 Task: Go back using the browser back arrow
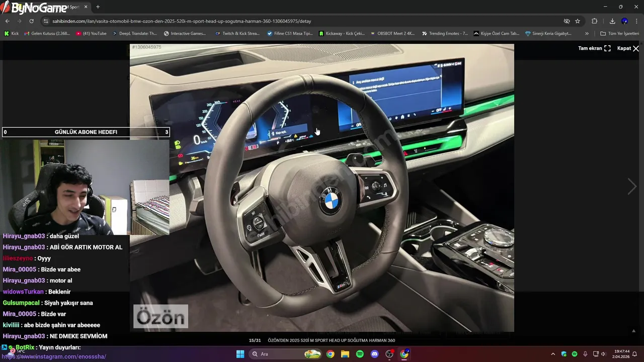click(7, 21)
